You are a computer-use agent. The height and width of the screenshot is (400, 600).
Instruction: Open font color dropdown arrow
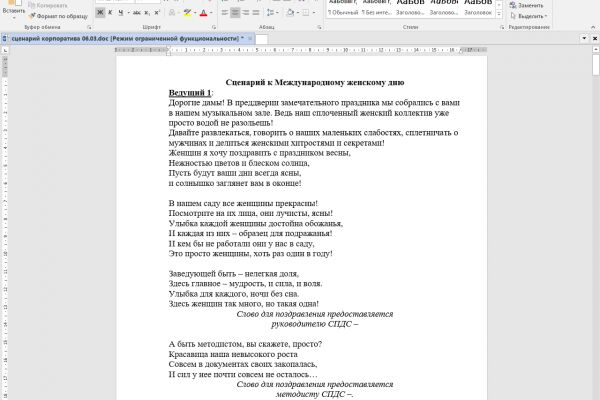click(211, 13)
